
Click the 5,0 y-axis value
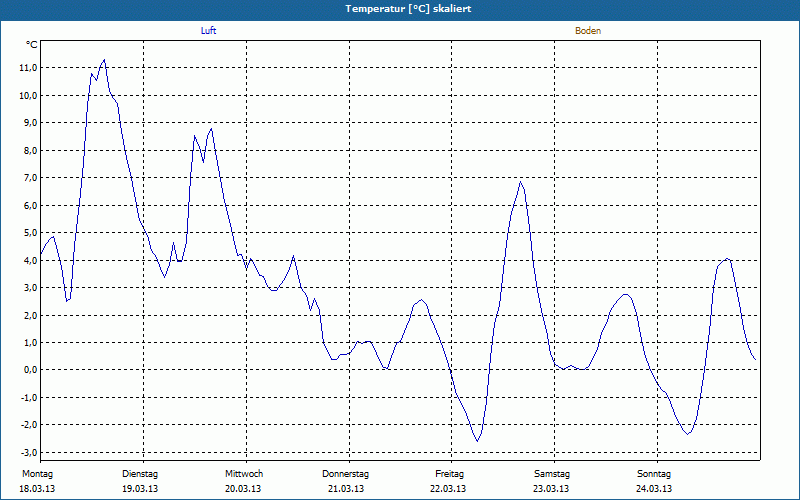pos(30,233)
